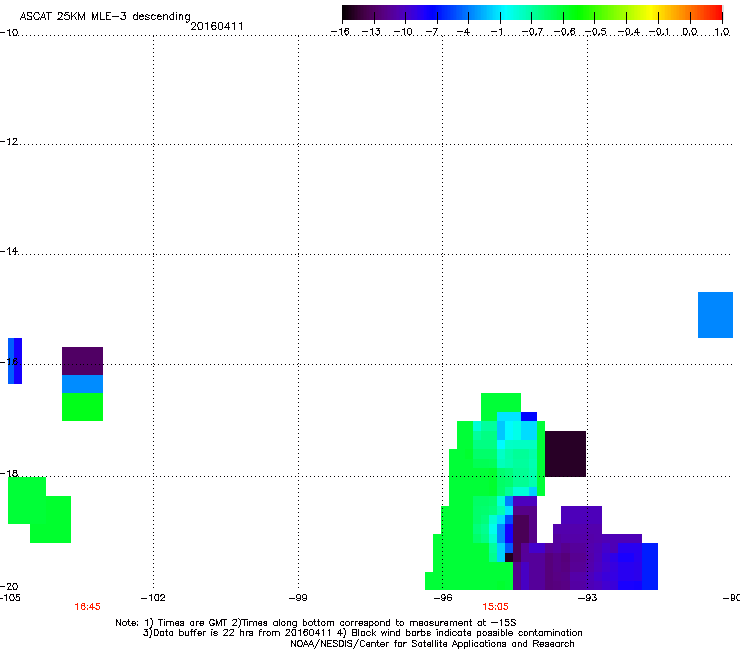This screenshot has height=650, width=740.
Task: Select the color bar label '-0.6'
Action: click(x=564, y=32)
